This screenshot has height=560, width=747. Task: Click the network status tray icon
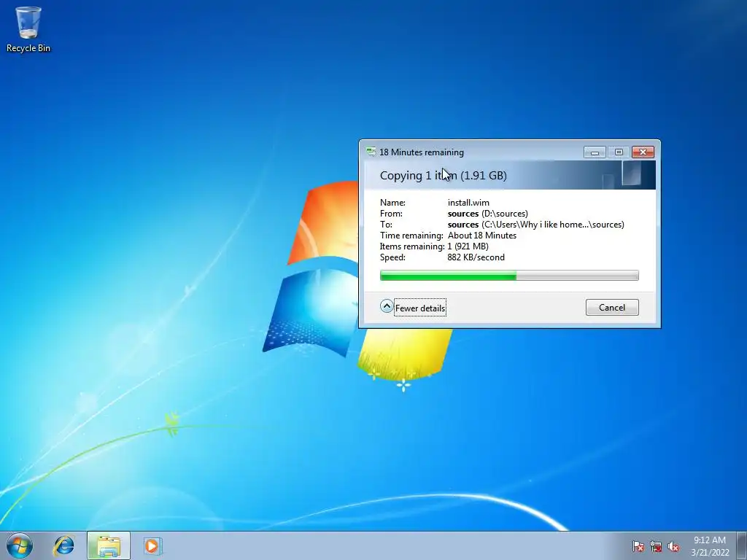(x=656, y=547)
